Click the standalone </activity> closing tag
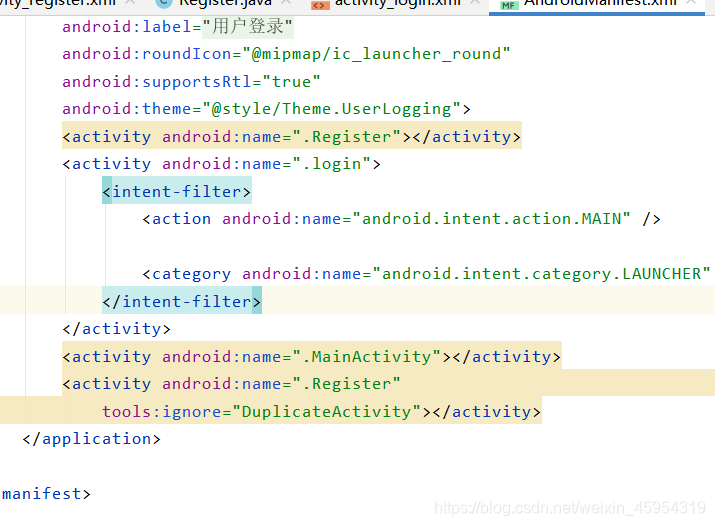Screen dimensions: 715x526 pyautogui.click(x=116, y=329)
